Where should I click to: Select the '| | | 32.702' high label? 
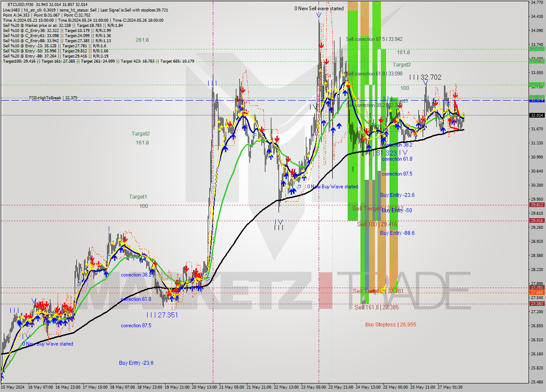pyautogui.click(x=425, y=78)
